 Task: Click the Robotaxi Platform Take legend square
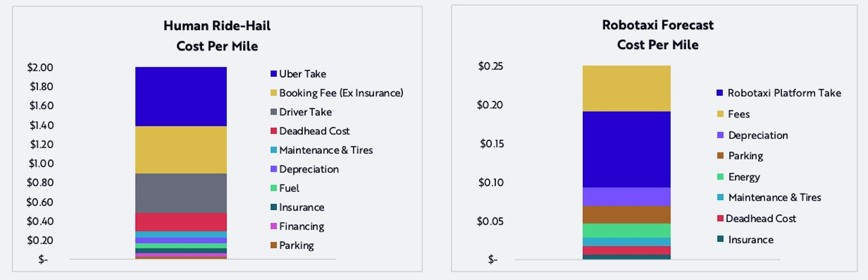click(x=720, y=92)
